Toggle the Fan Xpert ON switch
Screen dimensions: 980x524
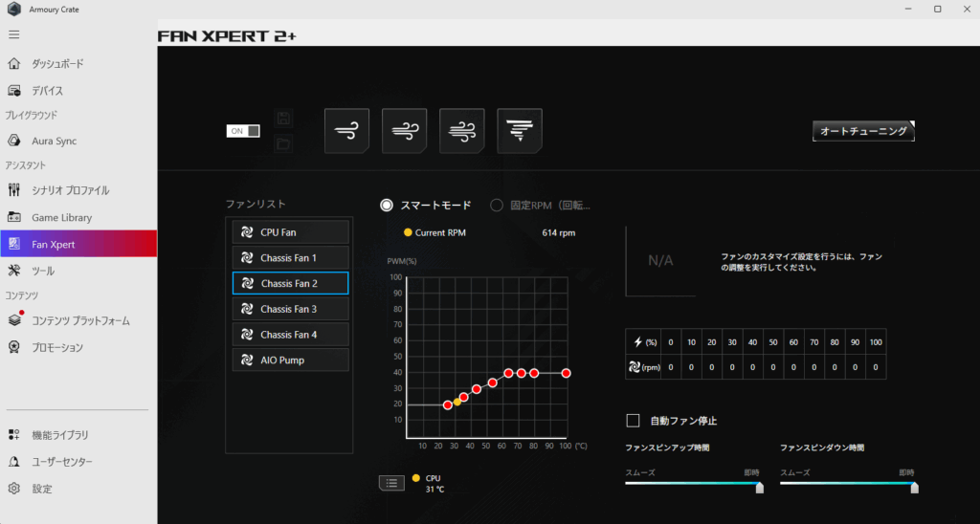(x=243, y=131)
